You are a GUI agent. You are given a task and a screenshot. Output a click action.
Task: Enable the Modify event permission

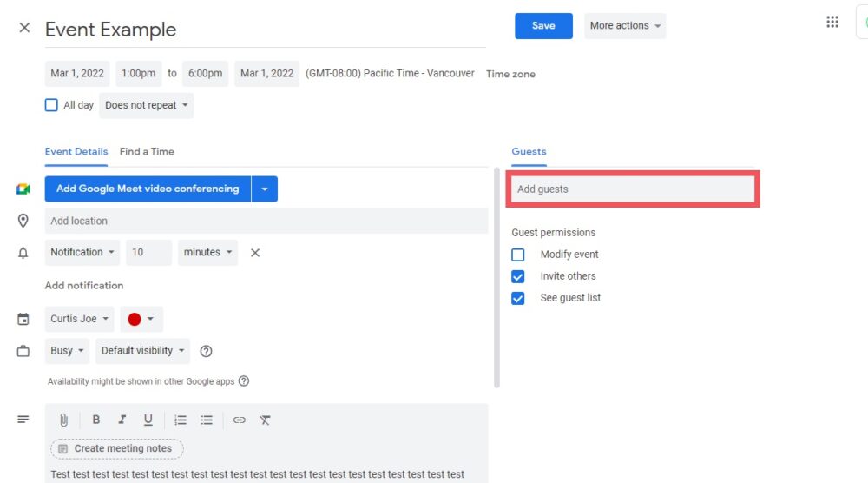click(x=517, y=255)
